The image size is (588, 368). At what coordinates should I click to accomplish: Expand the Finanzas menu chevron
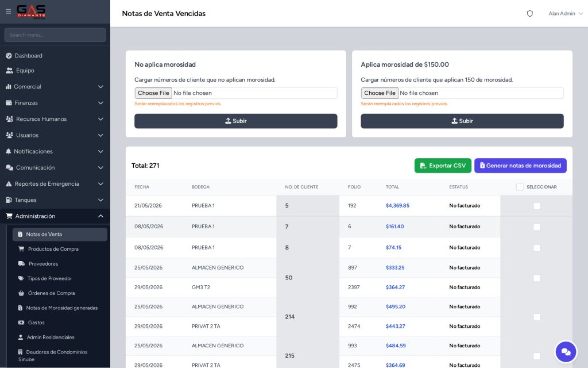100,103
